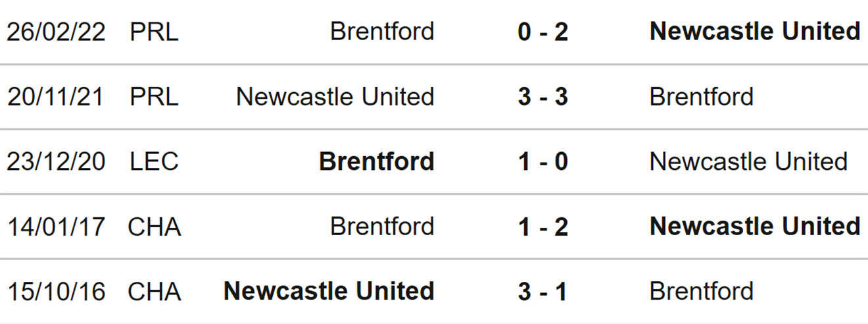Click the LEC competition label

pos(154,161)
